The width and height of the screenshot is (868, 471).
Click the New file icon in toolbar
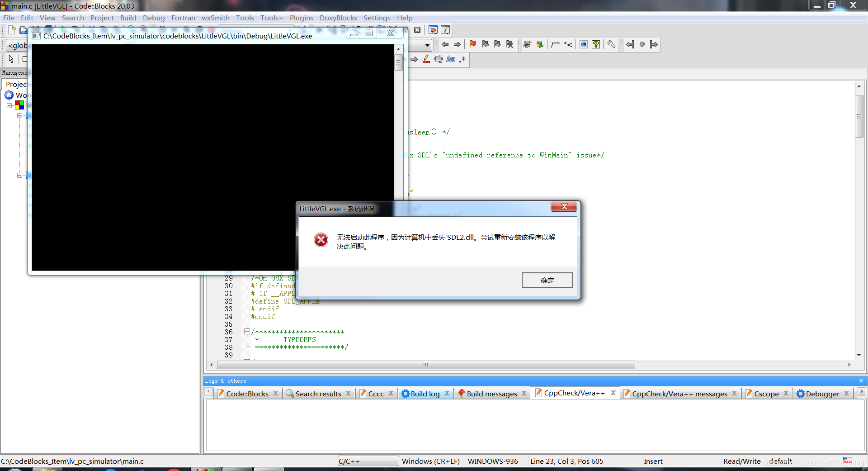[12, 30]
